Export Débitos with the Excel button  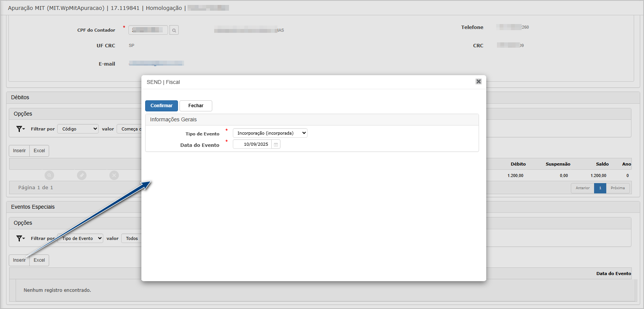[39, 151]
